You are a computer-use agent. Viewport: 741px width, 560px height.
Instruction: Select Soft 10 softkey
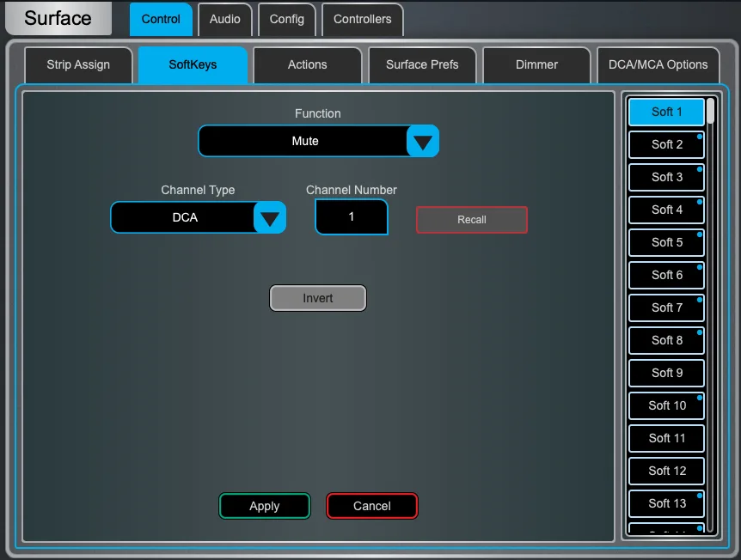(x=666, y=405)
